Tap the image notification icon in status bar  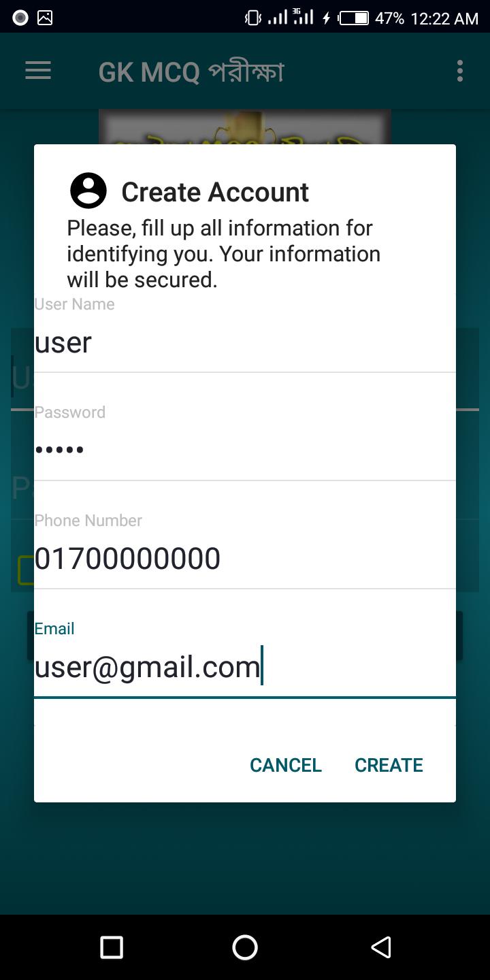point(45,18)
